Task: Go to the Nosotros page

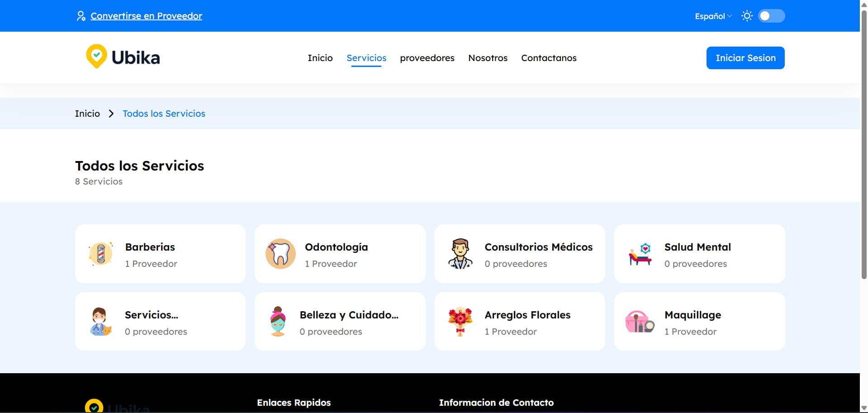Action: point(488,58)
